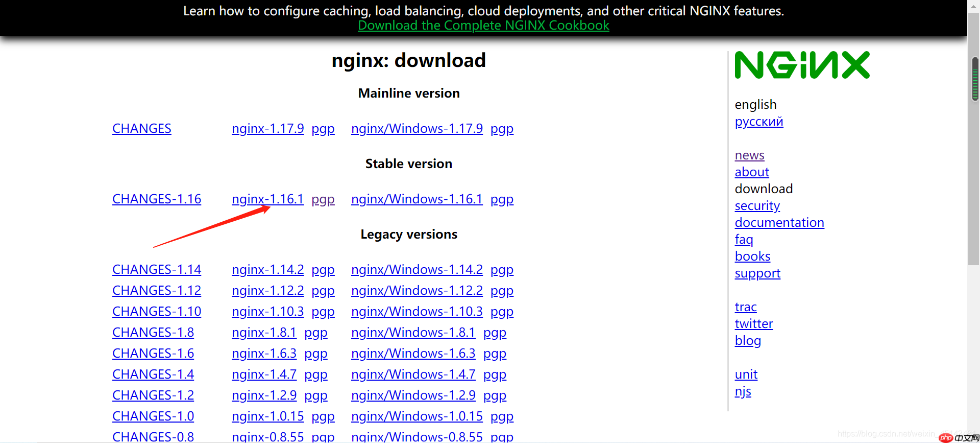Visit the security page in the sidebar
980x443 pixels.
(757, 206)
